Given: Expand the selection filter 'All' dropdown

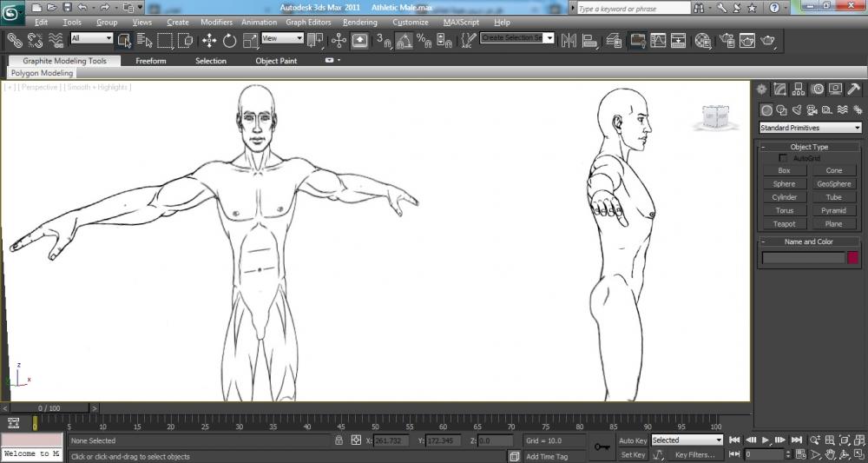Looking at the screenshot, I should pyautogui.click(x=92, y=38).
